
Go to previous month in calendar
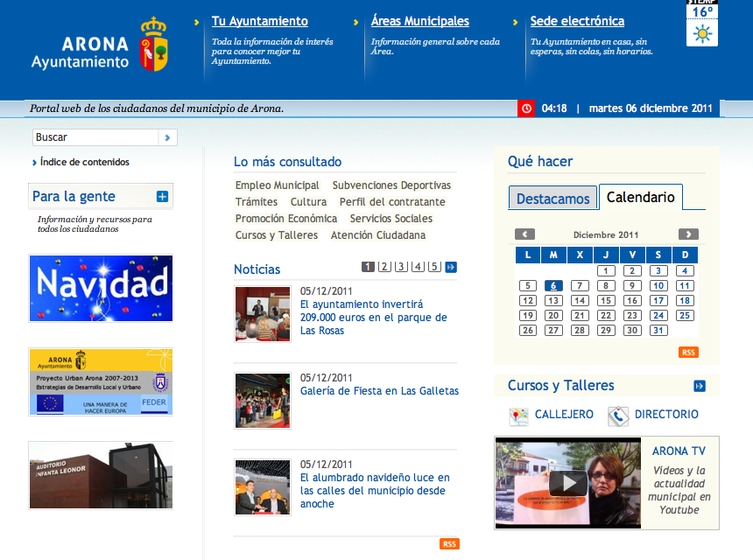click(525, 234)
